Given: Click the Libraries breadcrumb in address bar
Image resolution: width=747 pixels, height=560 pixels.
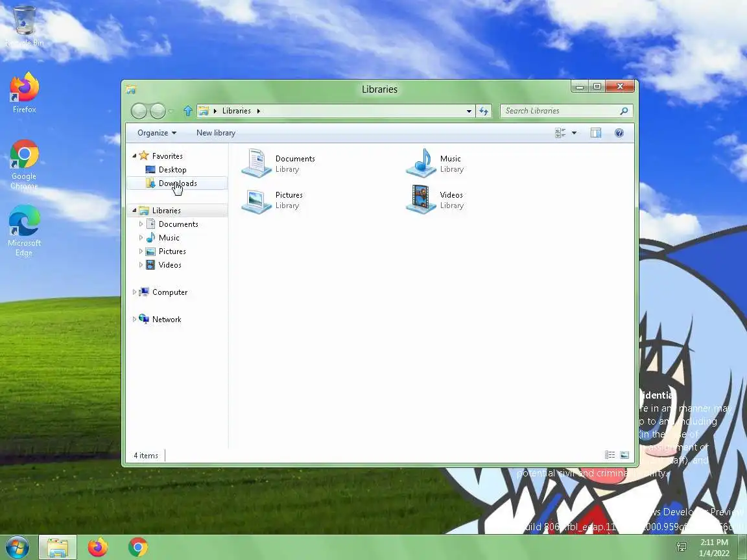Looking at the screenshot, I should 236,110.
